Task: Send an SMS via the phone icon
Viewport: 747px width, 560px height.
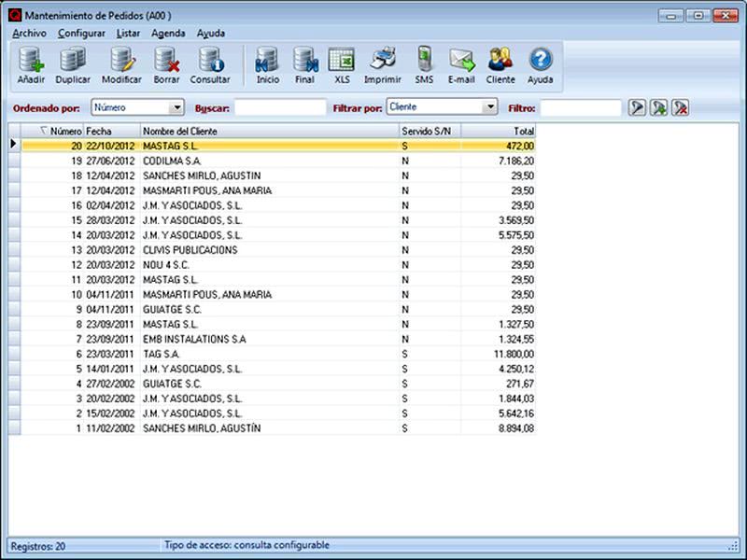Action: (x=424, y=60)
